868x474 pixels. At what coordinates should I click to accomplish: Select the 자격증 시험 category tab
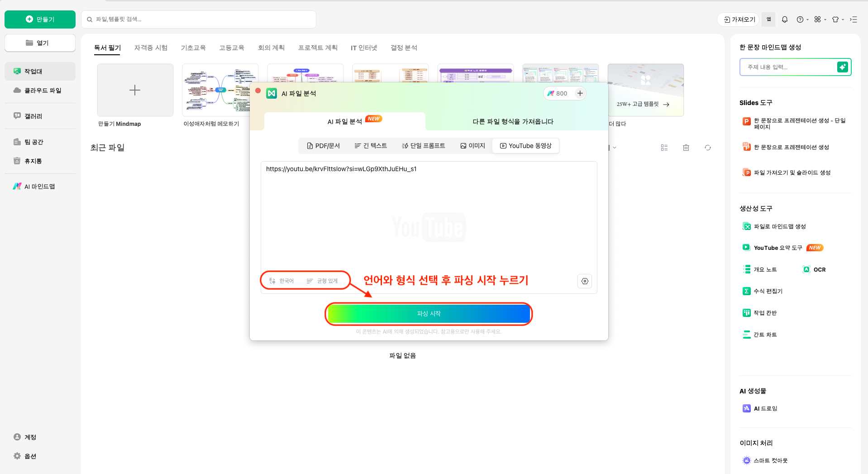(151, 48)
